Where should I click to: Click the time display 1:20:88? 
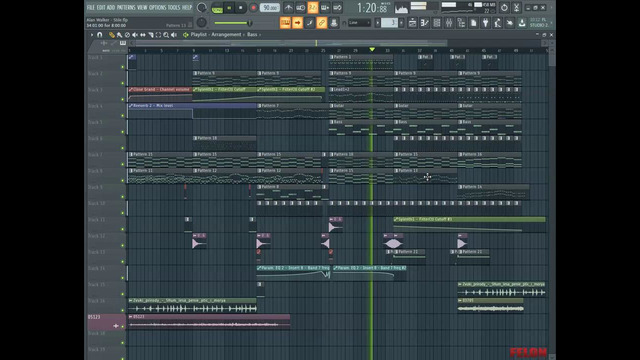(x=372, y=8)
